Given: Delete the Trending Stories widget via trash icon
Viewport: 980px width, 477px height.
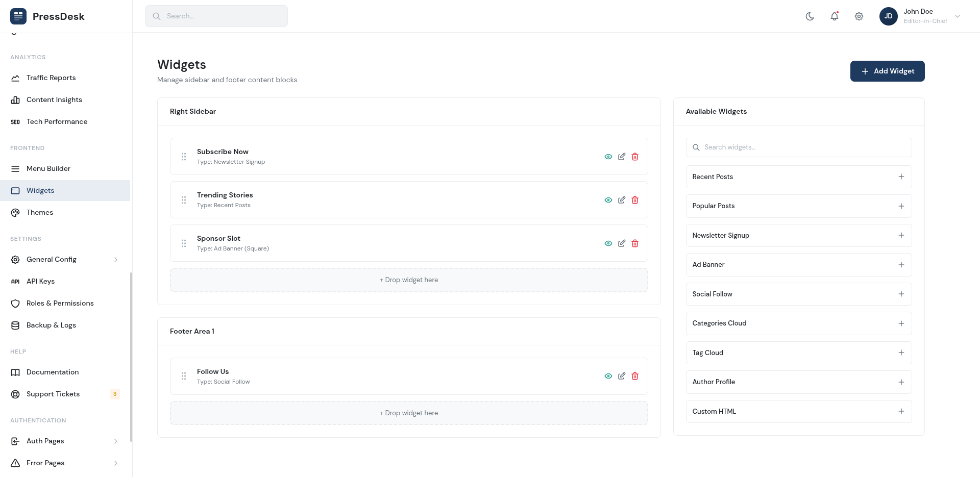Looking at the screenshot, I should click(635, 200).
